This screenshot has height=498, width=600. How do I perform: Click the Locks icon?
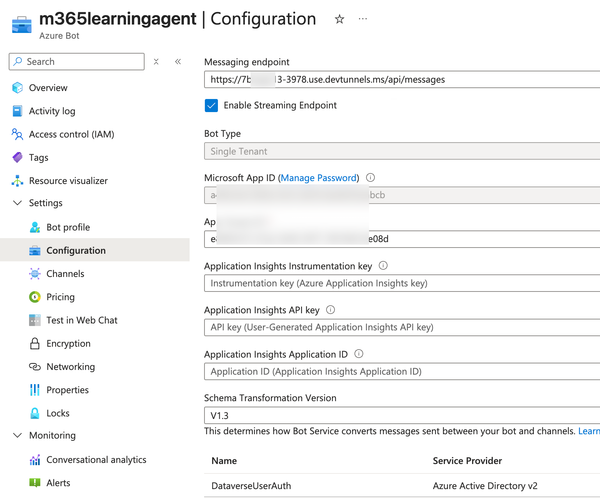(35, 413)
